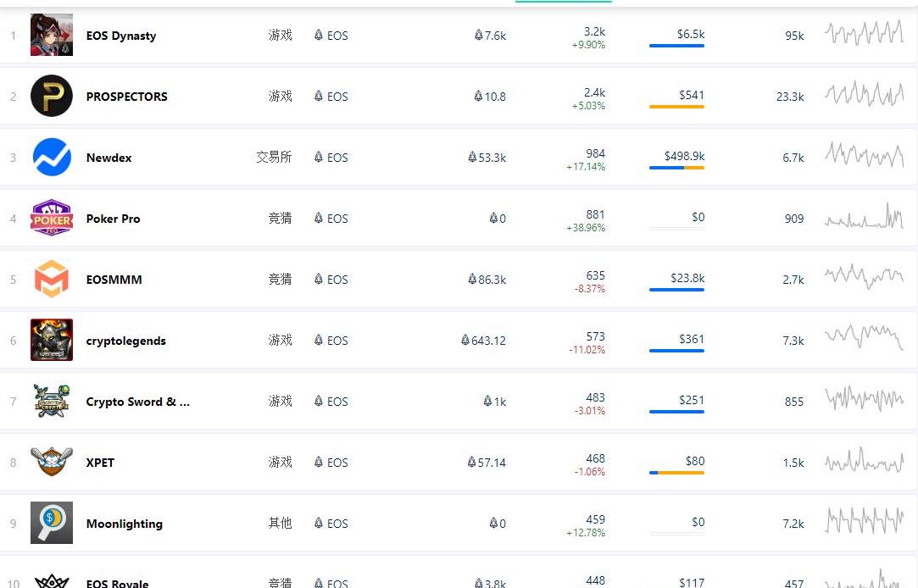Click the XPET $80 volume bar
This screenshot has width=918, height=588.
tap(676, 473)
